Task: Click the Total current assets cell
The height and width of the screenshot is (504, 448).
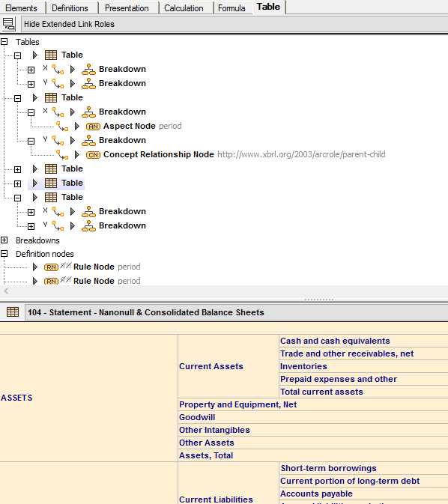Action: click(x=364, y=392)
